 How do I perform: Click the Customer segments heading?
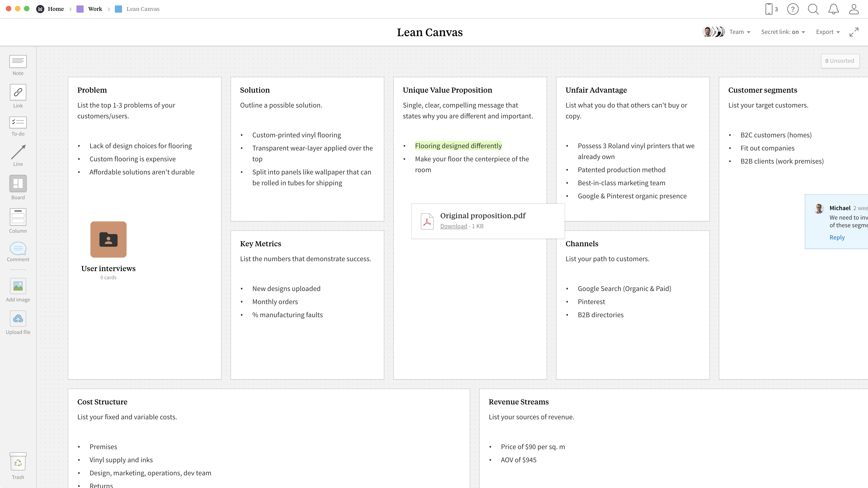point(762,90)
